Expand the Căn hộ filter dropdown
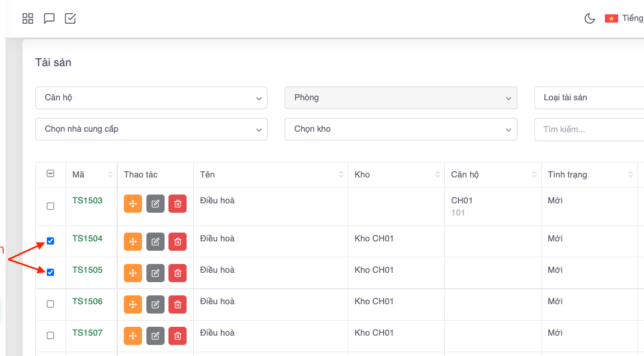 coord(151,98)
